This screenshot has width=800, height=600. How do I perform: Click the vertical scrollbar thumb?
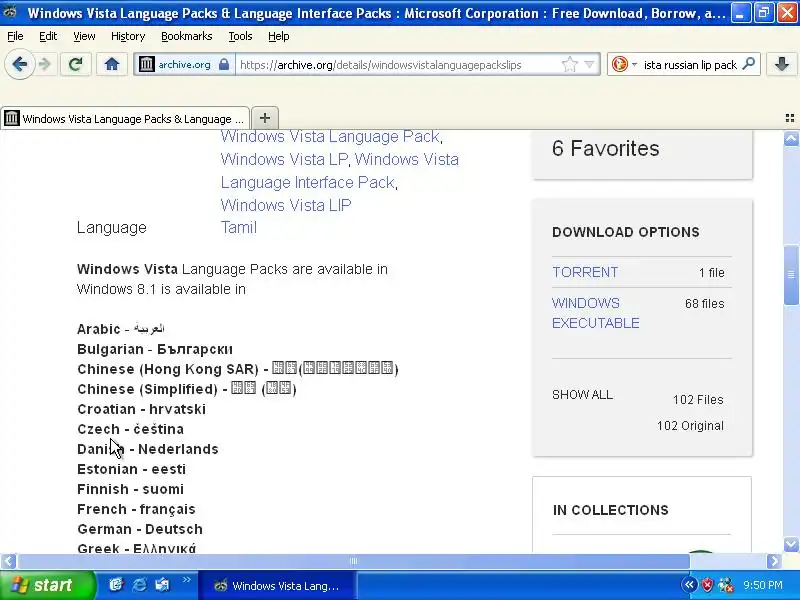pyautogui.click(x=791, y=274)
